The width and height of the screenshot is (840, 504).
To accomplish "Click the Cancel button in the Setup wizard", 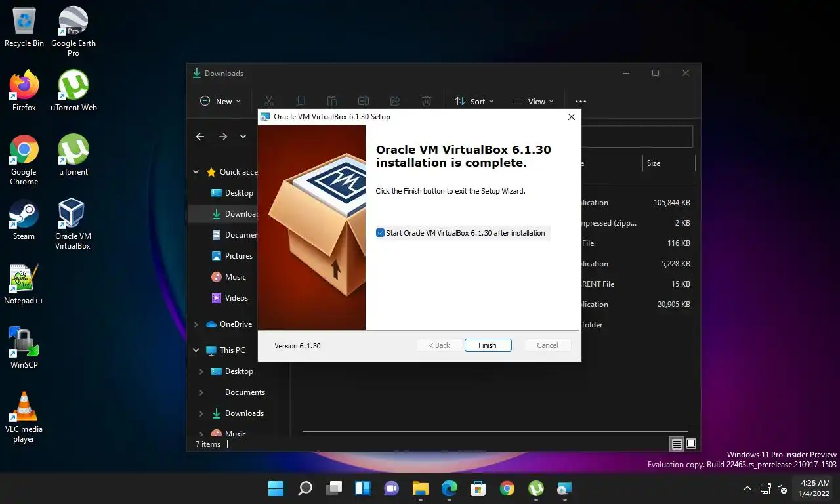I will click(x=547, y=345).
